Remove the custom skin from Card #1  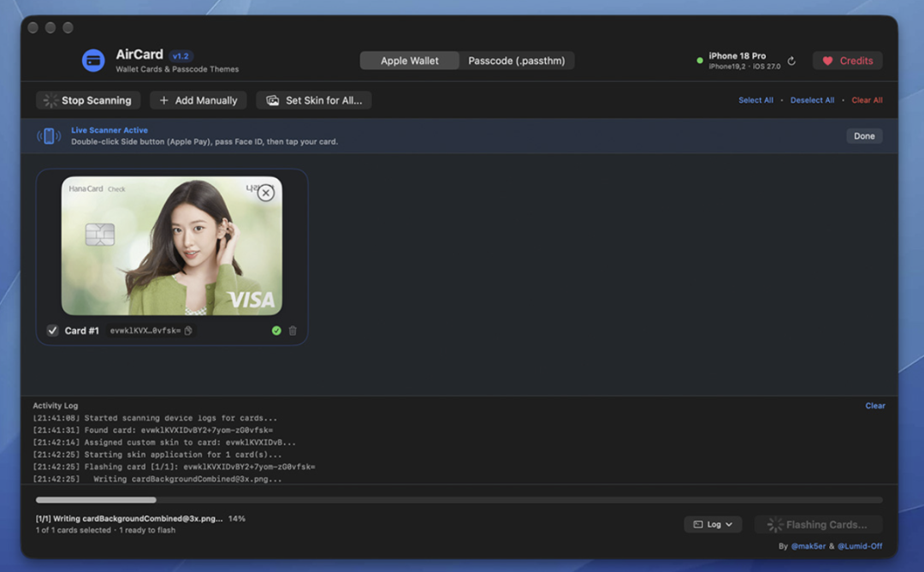266,193
